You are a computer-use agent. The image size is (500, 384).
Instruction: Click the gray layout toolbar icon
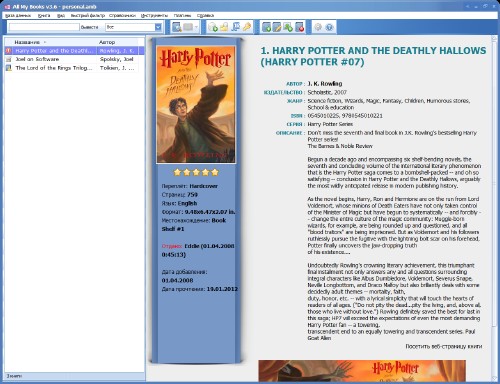[x=188, y=27]
